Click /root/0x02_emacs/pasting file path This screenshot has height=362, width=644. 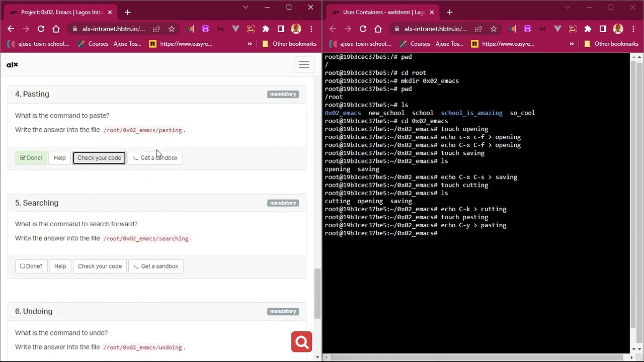[x=142, y=130]
